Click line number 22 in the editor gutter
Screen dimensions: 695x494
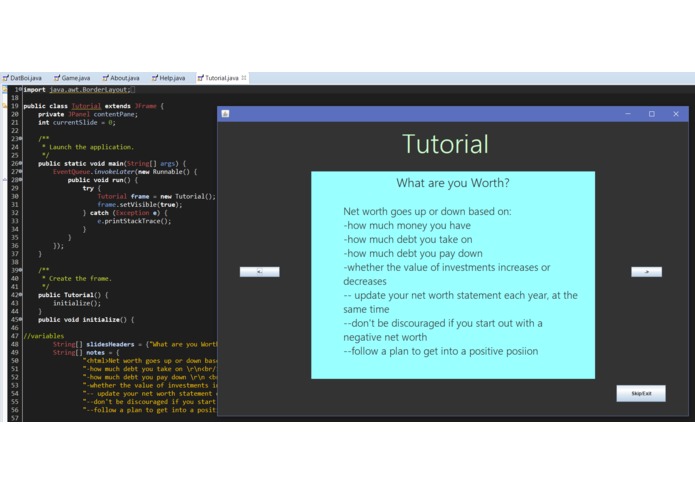tap(15, 131)
